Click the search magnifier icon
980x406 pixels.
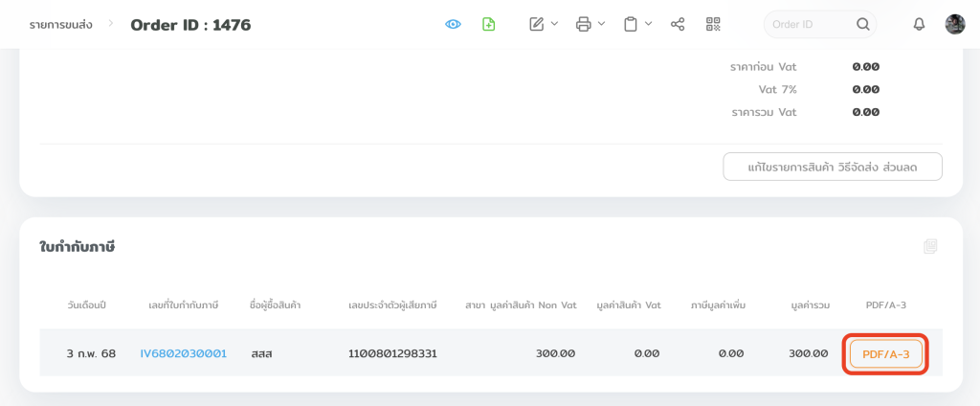(x=863, y=24)
